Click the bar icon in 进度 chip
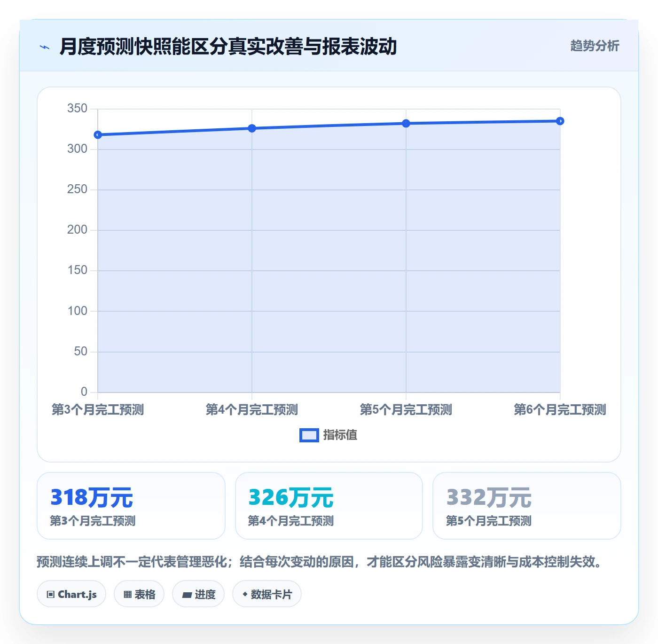Image resolution: width=658 pixels, height=644 pixels. (x=187, y=595)
